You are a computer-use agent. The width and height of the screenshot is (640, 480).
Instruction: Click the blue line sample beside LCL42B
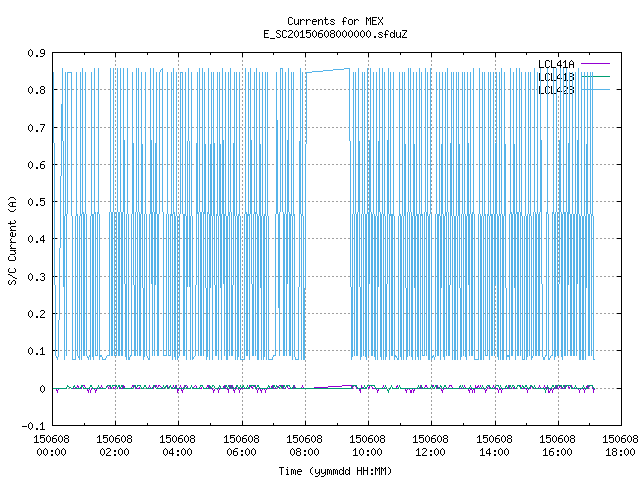[595, 89]
